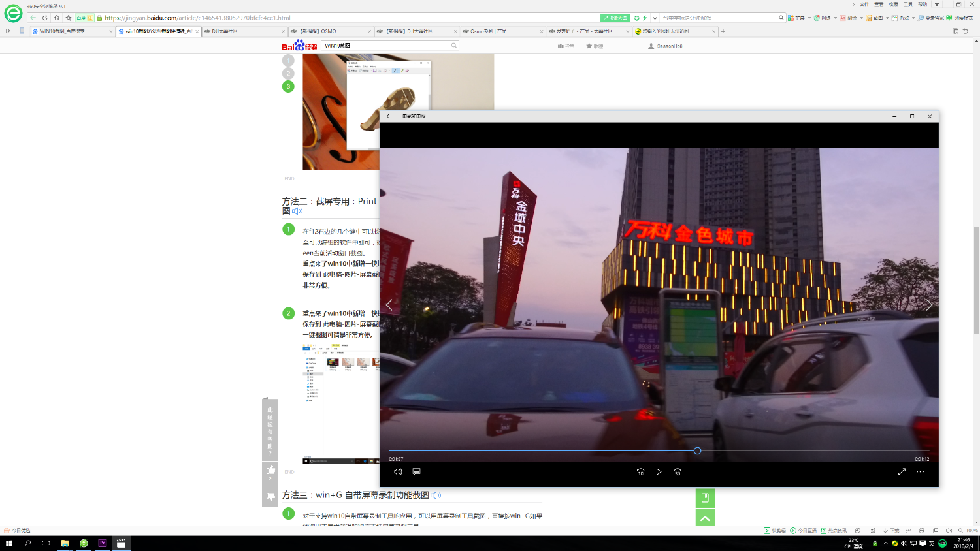Open Windows Start menu
The image size is (980, 551).
click(x=9, y=543)
